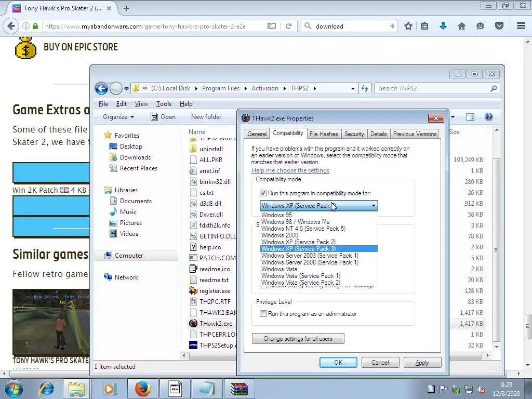Click Explorer vertical scrollbar thumb

[496, 250]
